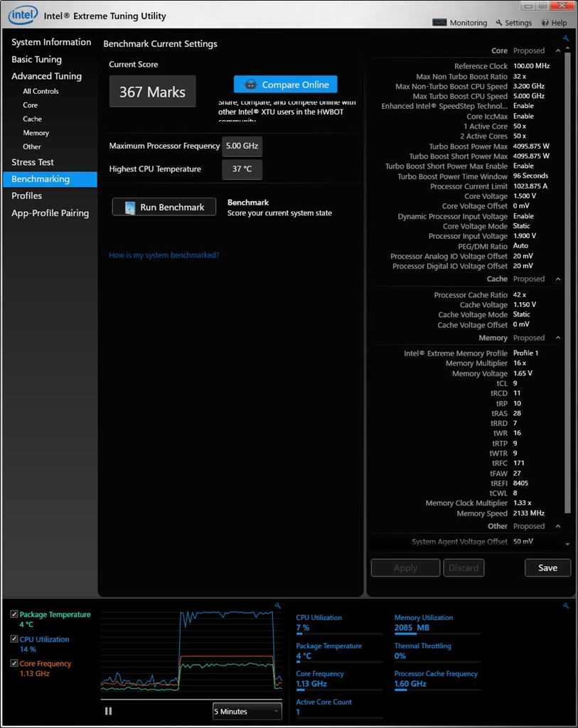
Task: Click wrench icon above the monitoring graph
Action: click(278, 606)
